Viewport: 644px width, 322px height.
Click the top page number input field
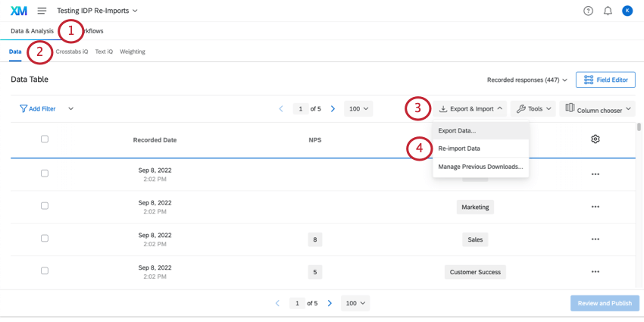coord(301,109)
